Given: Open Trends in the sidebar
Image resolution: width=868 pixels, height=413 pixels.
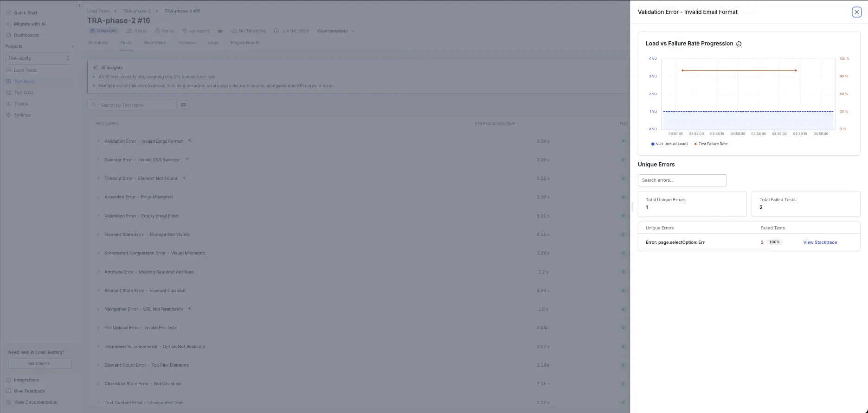Looking at the screenshot, I should 17,104.
